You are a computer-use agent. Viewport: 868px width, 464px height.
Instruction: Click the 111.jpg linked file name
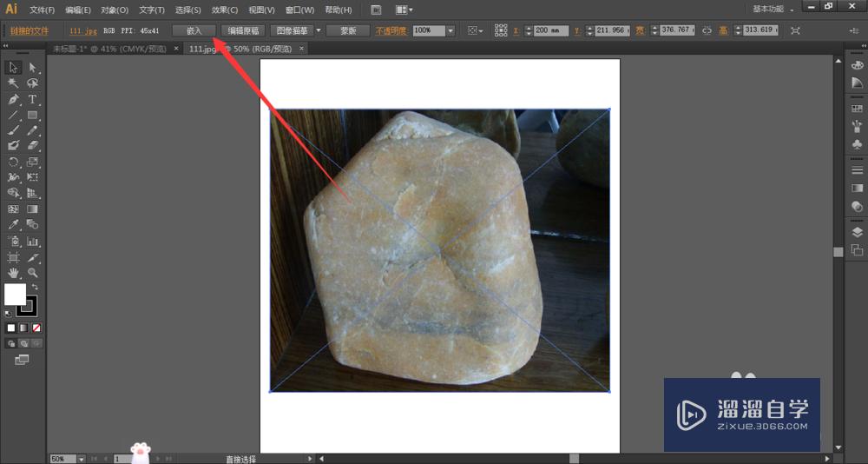pyautogui.click(x=83, y=31)
